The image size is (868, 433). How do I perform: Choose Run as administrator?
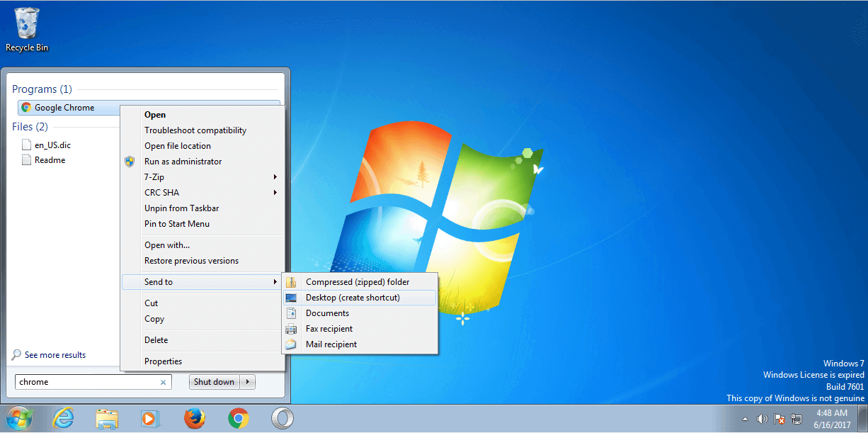click(x=183, y=162)
